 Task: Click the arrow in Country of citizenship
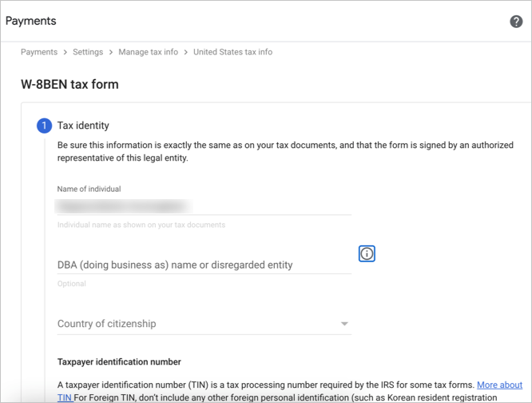pos(344,324)
